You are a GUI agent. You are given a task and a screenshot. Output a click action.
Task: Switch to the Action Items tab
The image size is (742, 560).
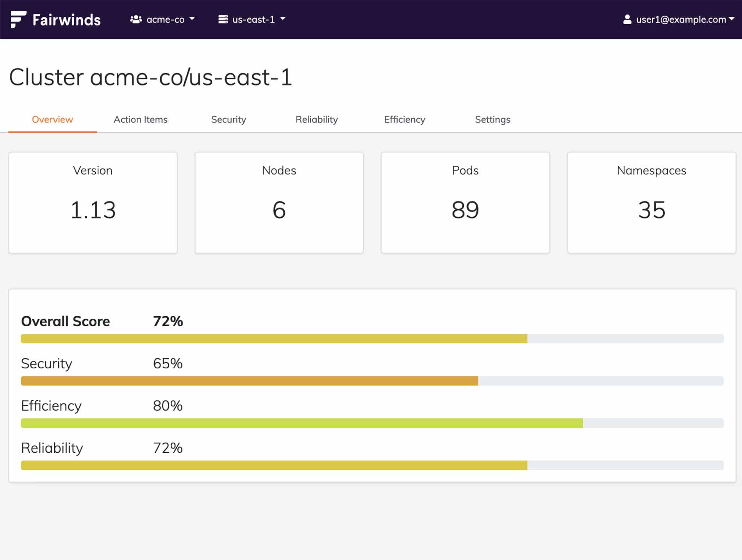(x=141, y=119)
